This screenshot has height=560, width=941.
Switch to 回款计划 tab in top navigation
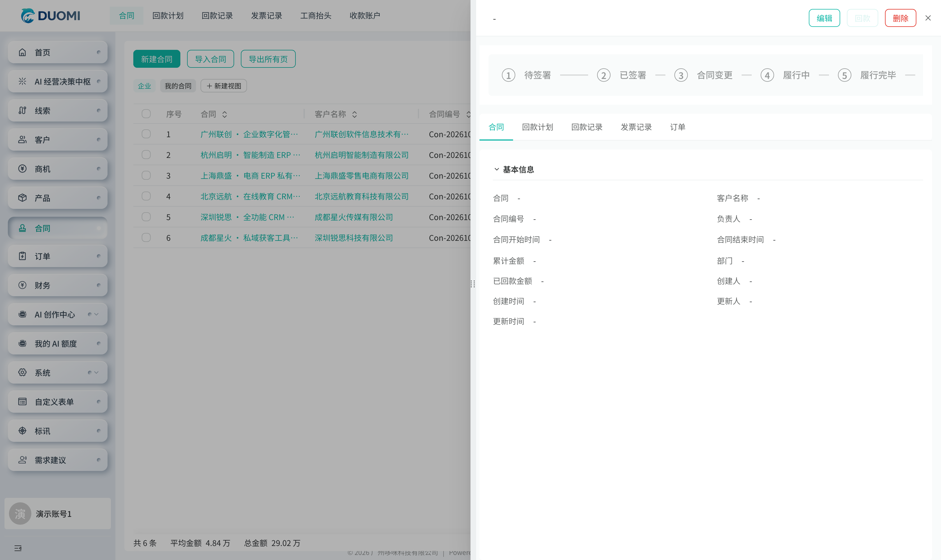(167, 15)
